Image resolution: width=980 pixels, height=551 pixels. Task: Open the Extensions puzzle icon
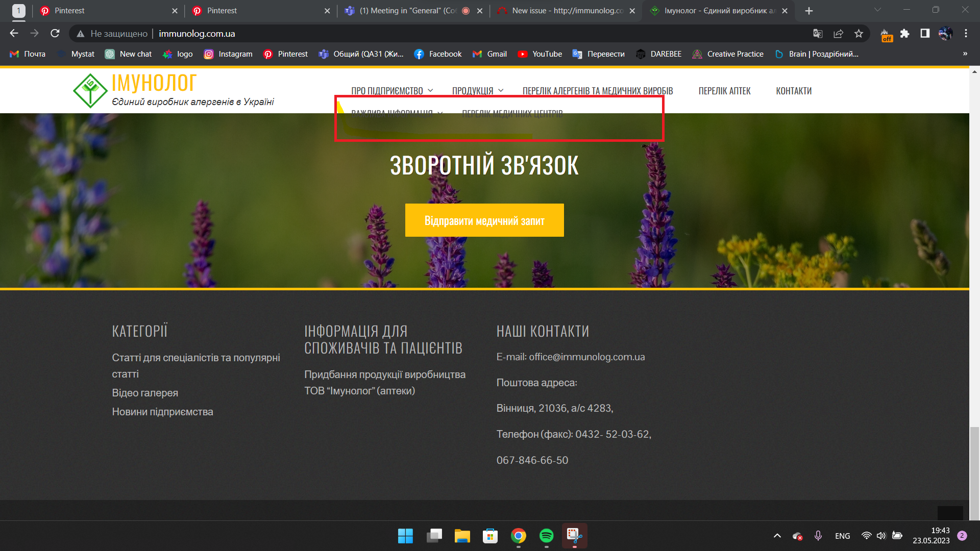click(904, 34)
